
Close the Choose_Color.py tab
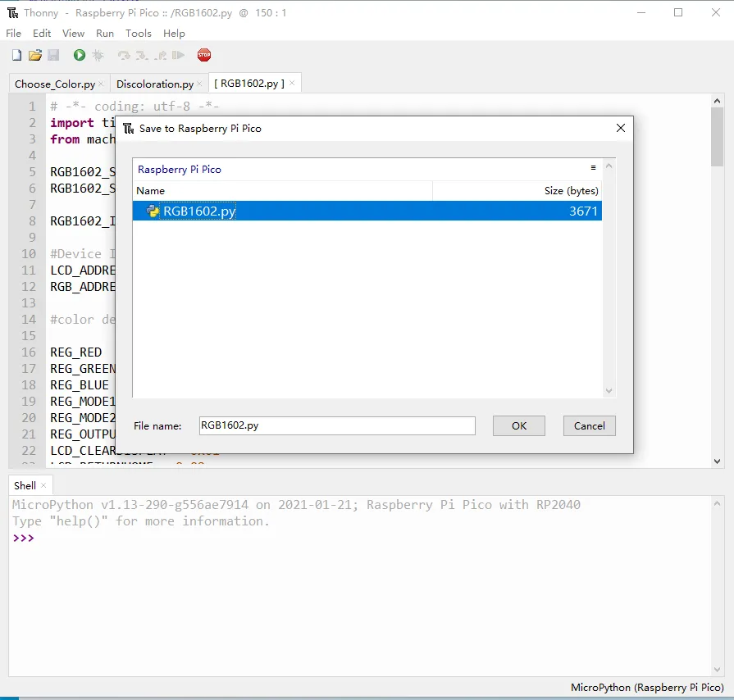101,84
